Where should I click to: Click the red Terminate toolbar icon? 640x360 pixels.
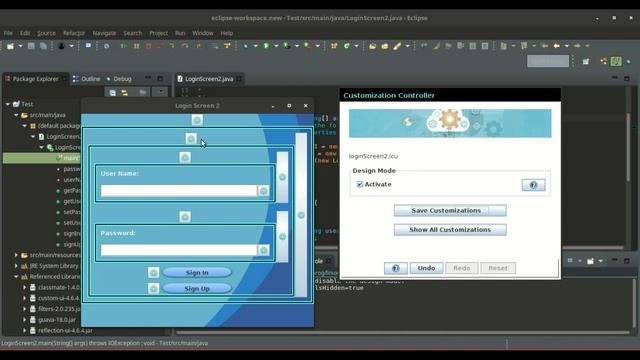tap(149, 46)
